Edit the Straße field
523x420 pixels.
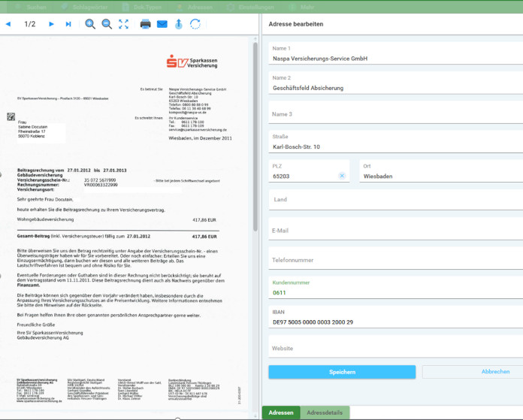point(395,142)
